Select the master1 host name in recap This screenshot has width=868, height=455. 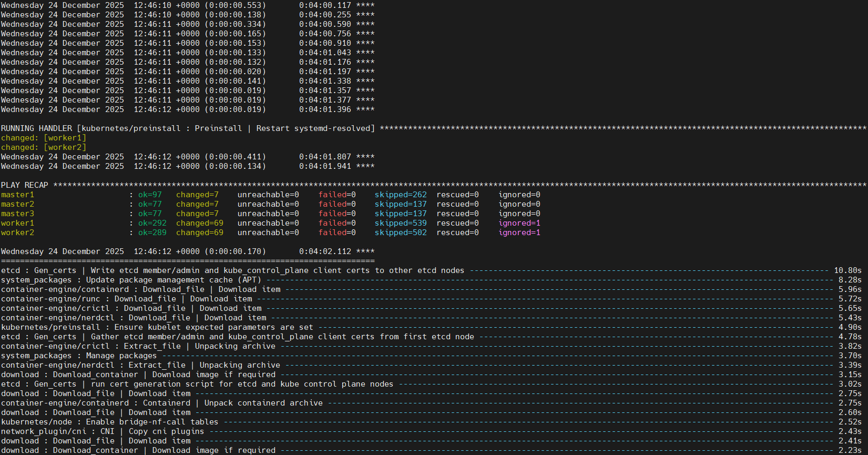[17, 195]
